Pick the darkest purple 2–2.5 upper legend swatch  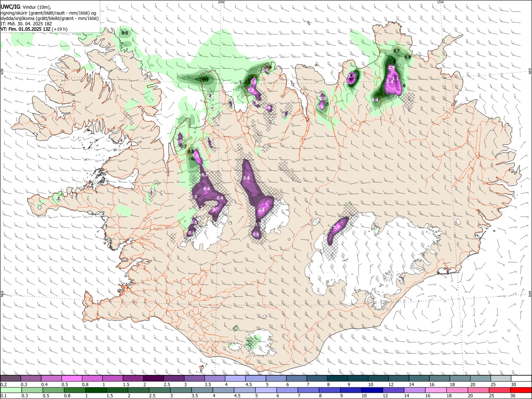pyautogui.click(x=153, y=378)
